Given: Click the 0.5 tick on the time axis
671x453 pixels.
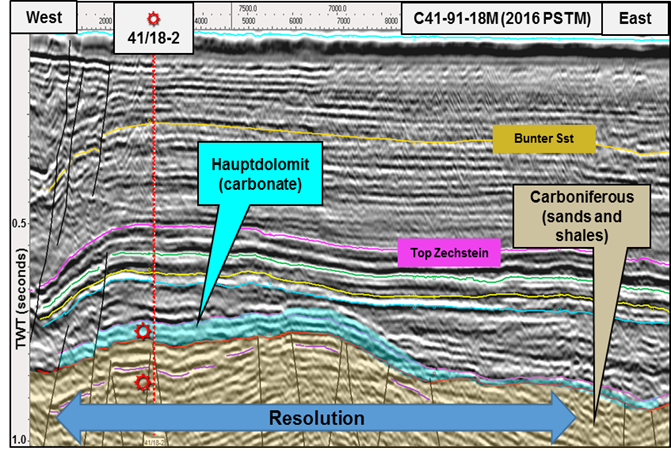Looking at the screenshot, I should pyautogui.click(x=17, y=223).
